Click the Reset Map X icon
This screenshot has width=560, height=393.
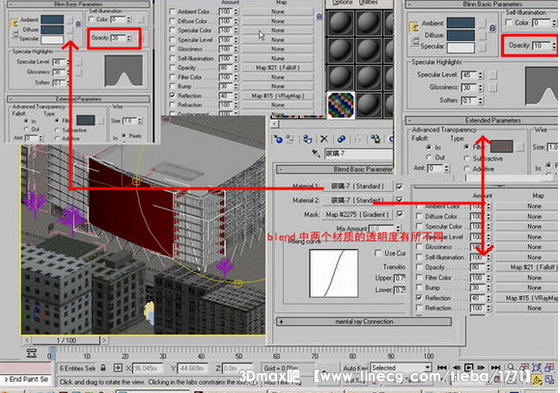(324, 139)
